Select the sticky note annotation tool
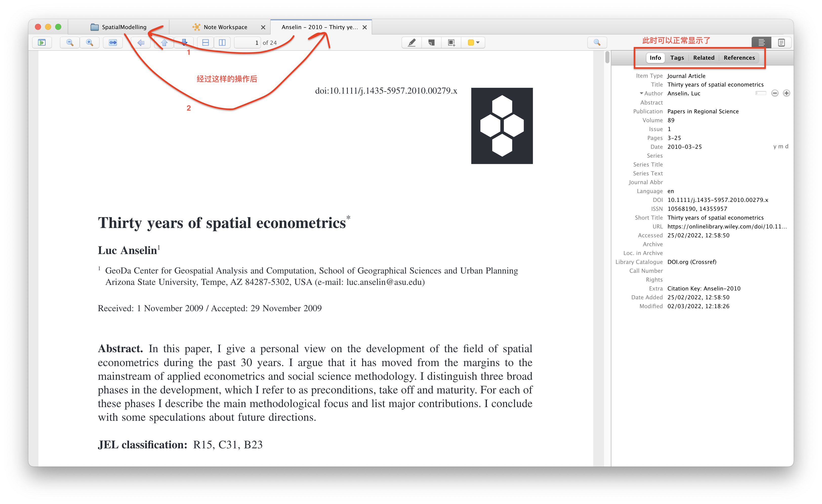This screenshot has width=822, height=504. [x=432, y=42]
